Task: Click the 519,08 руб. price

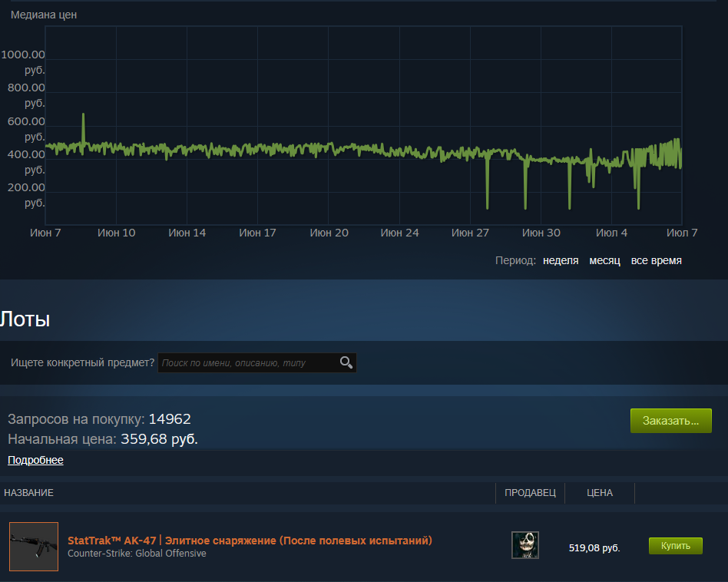Action: click(x=594, y=547)
